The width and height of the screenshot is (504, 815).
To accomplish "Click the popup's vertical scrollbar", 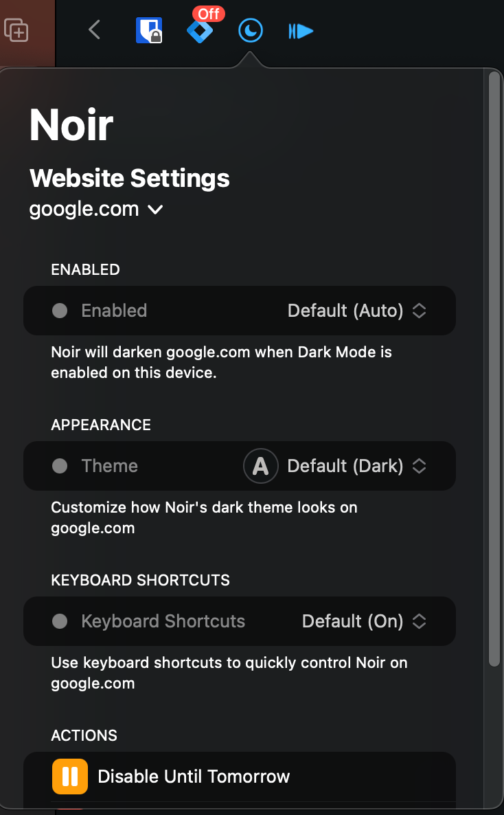I will point(494,371).
